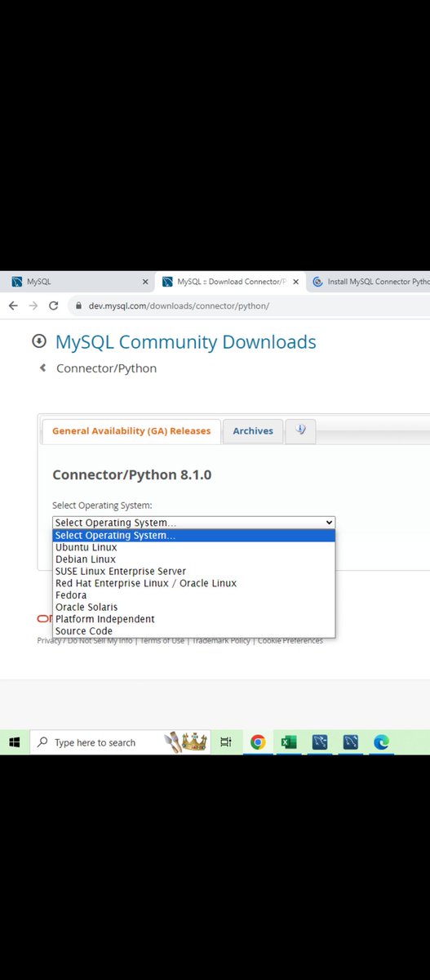This screenshot has width=430, height=980.
Task: Open Windows Start menu
Action: click(x=14, y=742)
